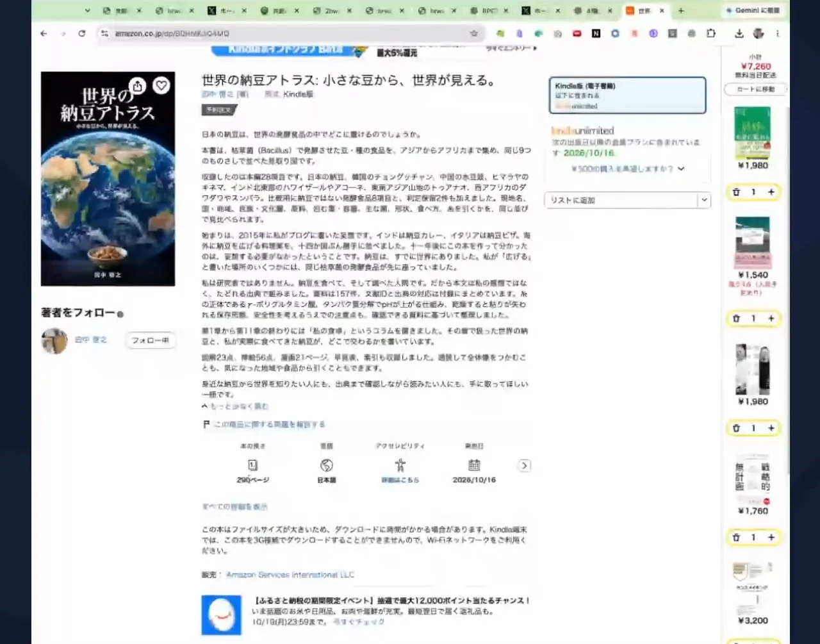820x644 pixels.
Task: Open the Chrome profile avatar
Action: (758, 33)
